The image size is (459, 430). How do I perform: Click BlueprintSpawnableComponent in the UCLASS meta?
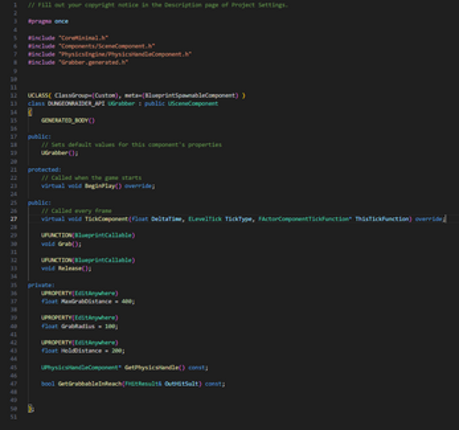click(190, 95)
